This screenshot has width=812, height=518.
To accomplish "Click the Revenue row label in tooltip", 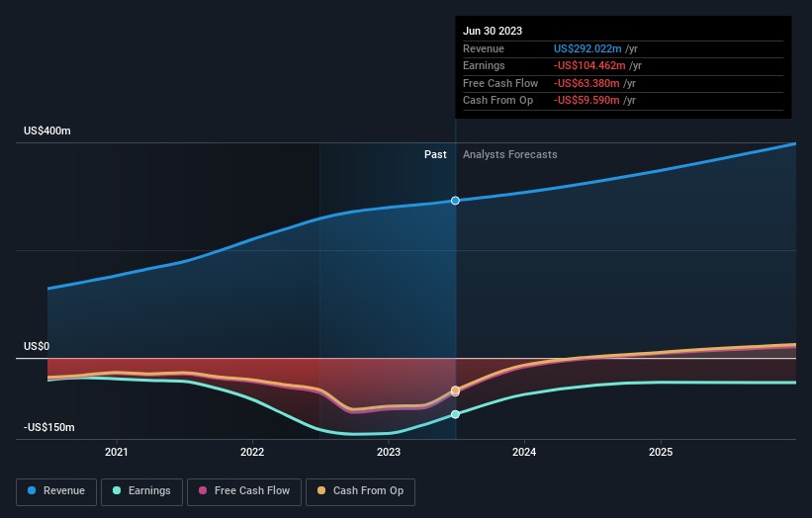I will 484,48.
